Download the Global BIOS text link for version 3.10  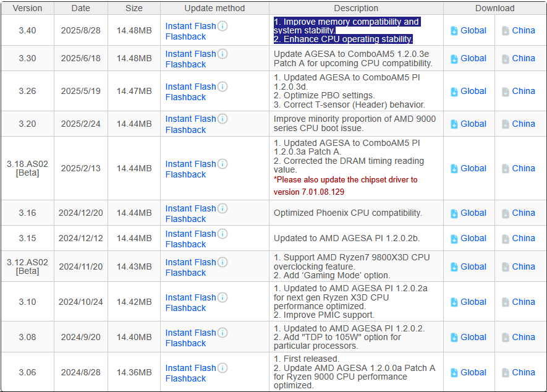point(473,302)
